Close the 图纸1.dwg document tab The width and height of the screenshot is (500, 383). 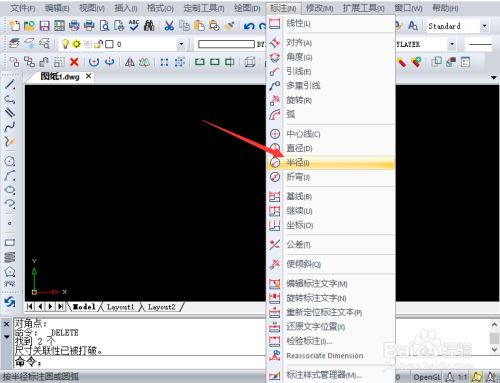pyautogui.click(x=88, y=76)
